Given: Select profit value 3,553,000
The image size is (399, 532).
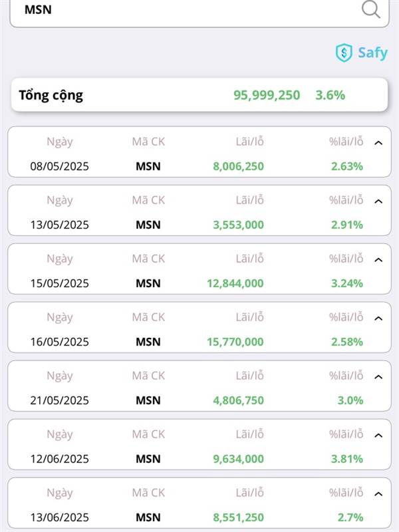Looking at the screenshot, I should pyautogui.click(x=238, y=225).
